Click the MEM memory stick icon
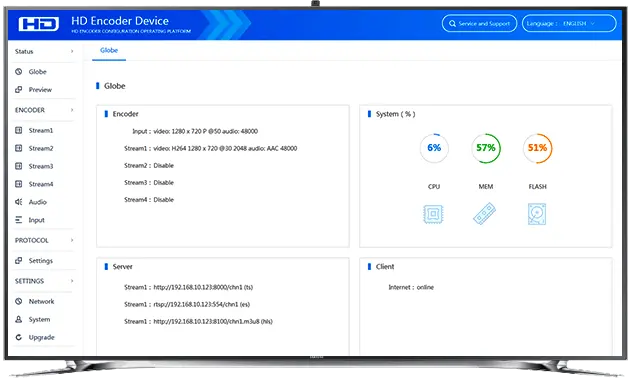 point(485,214)
